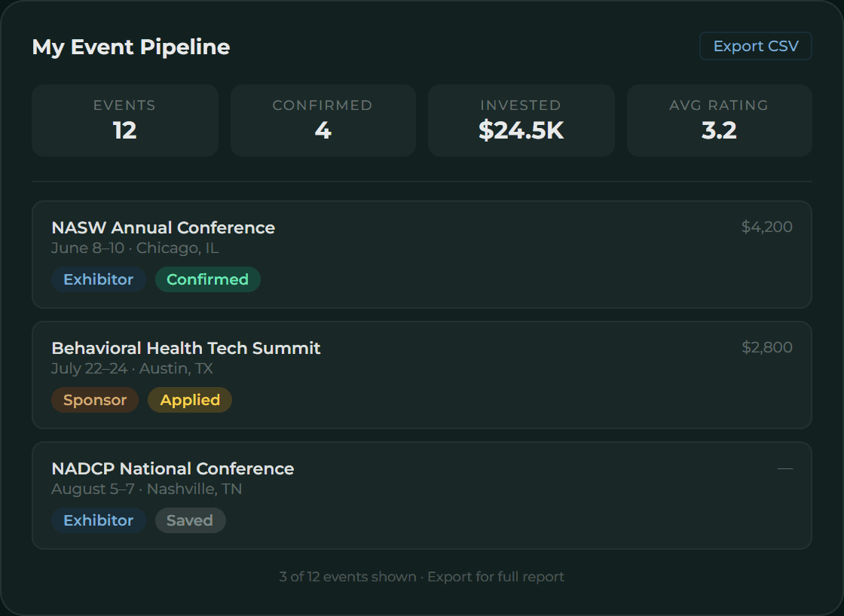The height and width of the screenshot is (616, 844).
Task: Click the Sponsor badge on Tech Summit
Action: coord(95,400)
